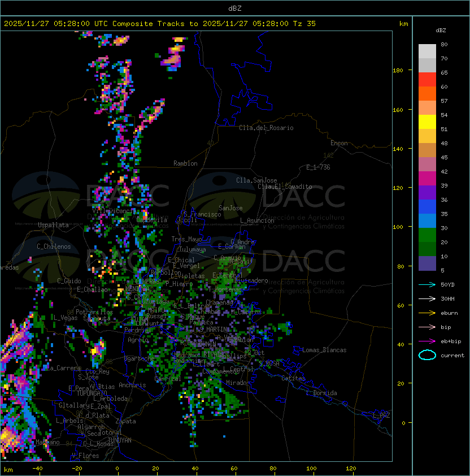Screen dimensions: 470x476
Task: Click the L_Asuncion map label
Action: click(257, 220)
